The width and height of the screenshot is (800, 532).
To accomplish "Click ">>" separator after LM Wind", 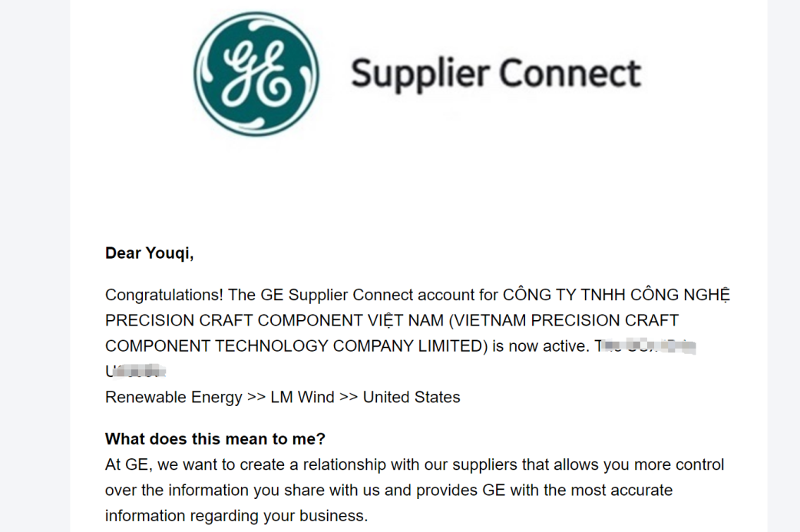I will (x=349, y=398).
